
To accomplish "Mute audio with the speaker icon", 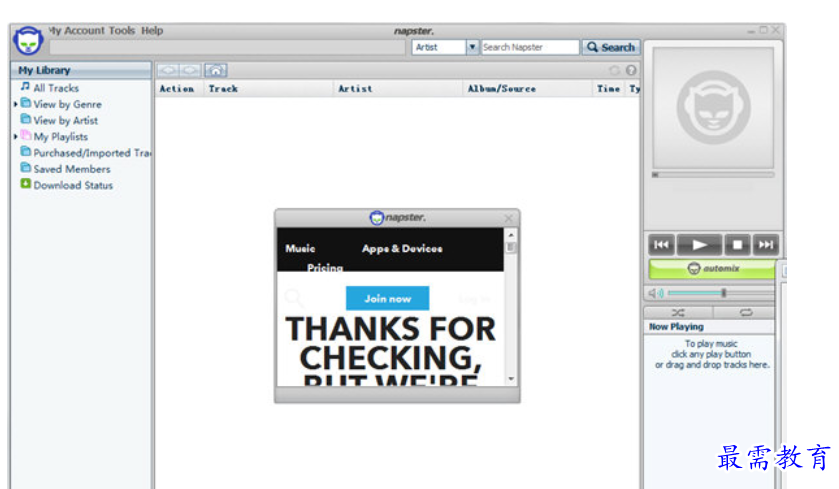I will click(655, 293).
